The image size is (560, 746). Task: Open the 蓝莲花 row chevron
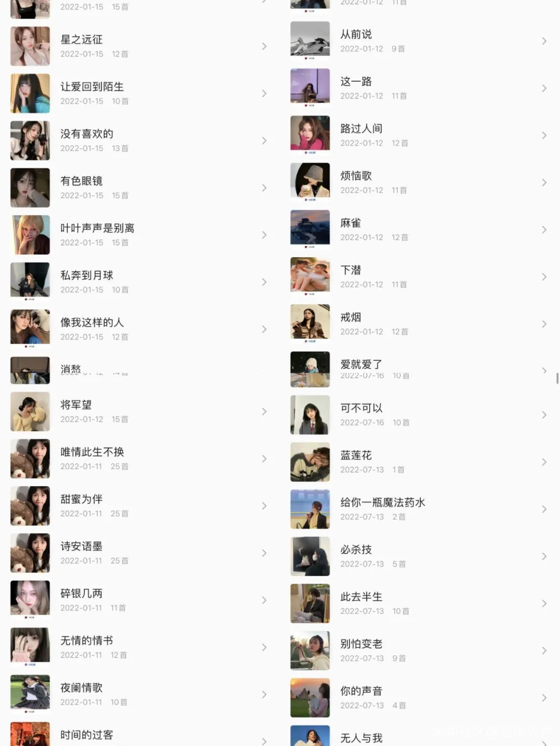[x=544, y=462]
